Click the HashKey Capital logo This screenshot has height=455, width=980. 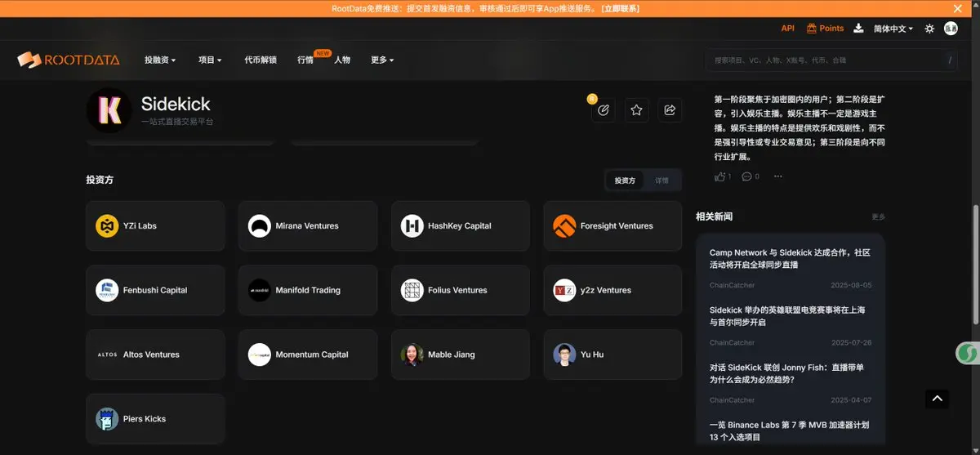click(x=412, y=226)
